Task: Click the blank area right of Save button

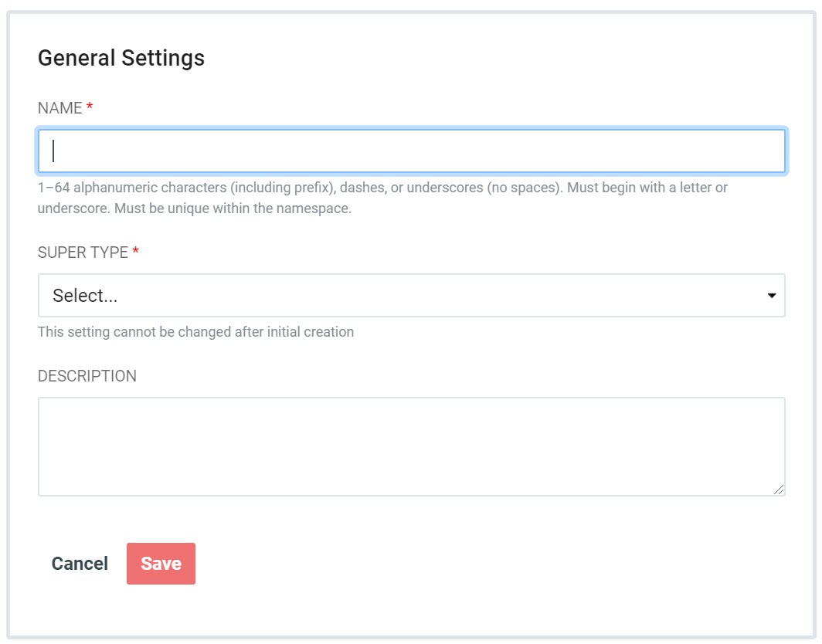Action: (x=464, y=564)
